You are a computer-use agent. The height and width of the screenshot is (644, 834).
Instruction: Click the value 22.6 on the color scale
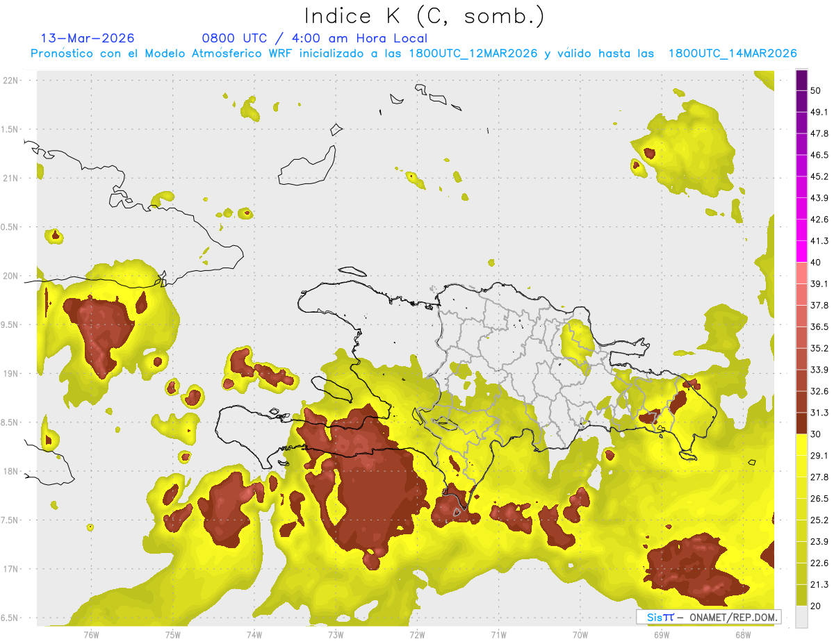pos(819,563)
